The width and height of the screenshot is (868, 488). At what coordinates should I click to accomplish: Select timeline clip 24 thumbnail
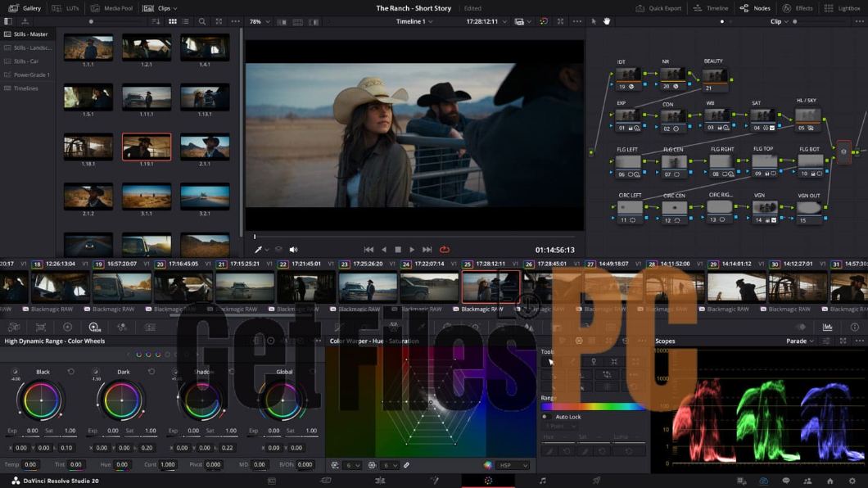pos(429,287)
